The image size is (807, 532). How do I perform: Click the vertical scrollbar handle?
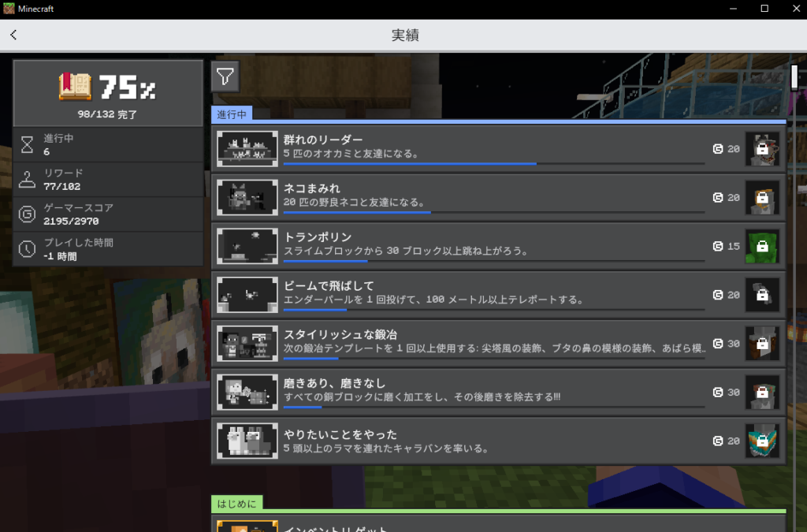[x=794, y=77]
